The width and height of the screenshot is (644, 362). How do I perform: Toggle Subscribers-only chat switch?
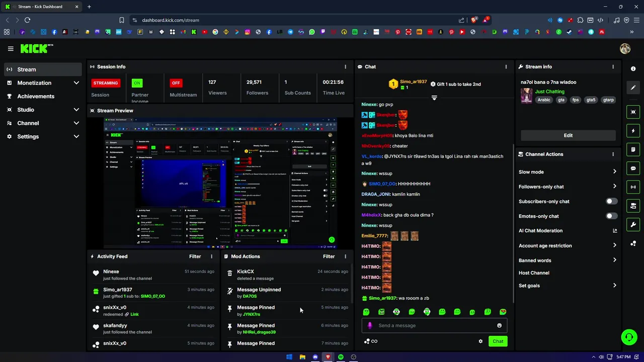click(611, 201)
